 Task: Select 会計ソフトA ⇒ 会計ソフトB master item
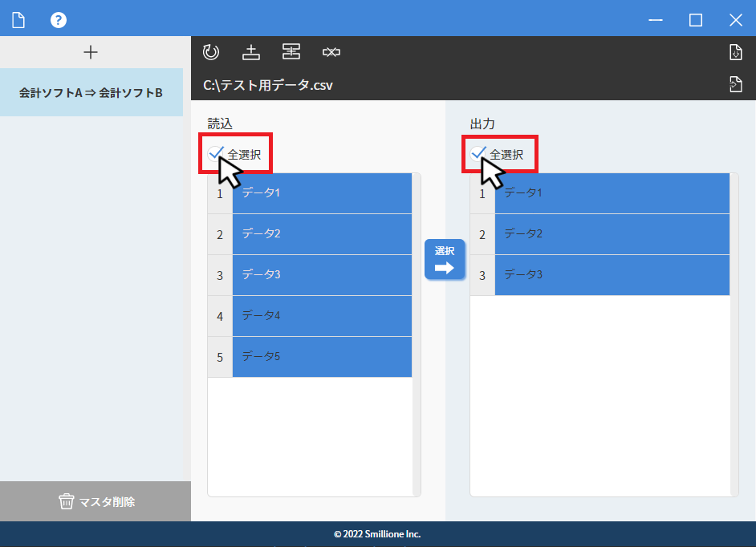pyautogui.click(x=91, y=92)
